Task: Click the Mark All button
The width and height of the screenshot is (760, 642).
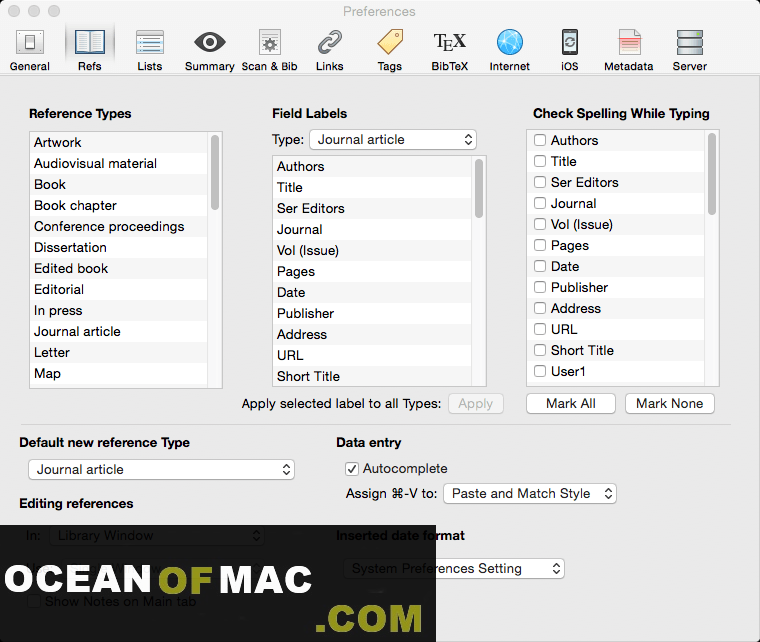Action: (x=571, y=404)
